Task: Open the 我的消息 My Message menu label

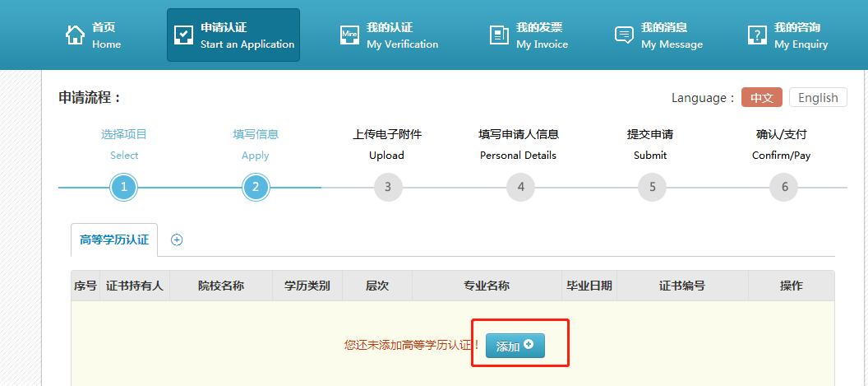Action: coord(672,35)
